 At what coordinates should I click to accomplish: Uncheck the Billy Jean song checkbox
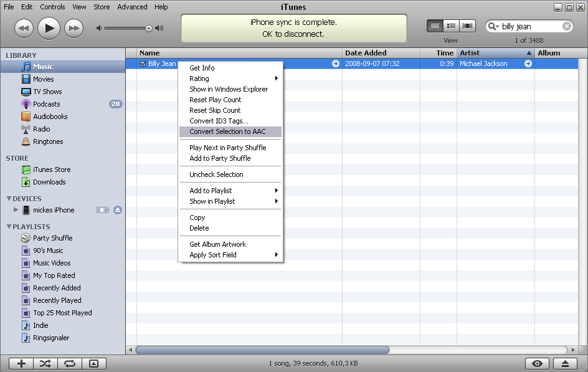pos(143,64)
